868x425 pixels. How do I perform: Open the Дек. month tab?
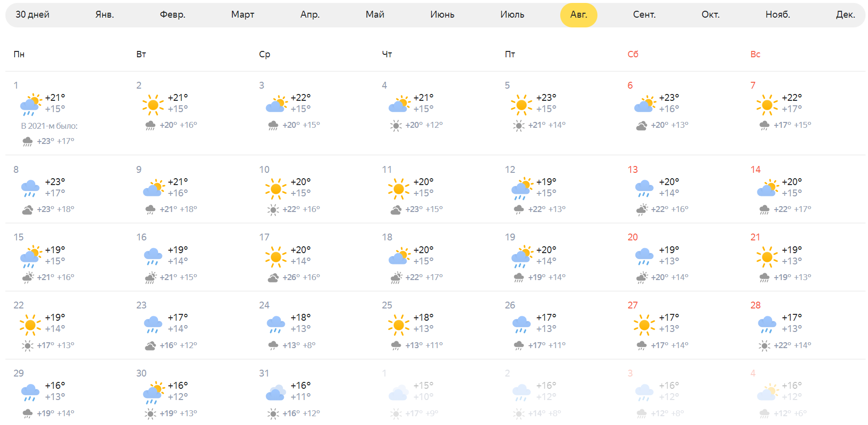[x=845, y=15]
